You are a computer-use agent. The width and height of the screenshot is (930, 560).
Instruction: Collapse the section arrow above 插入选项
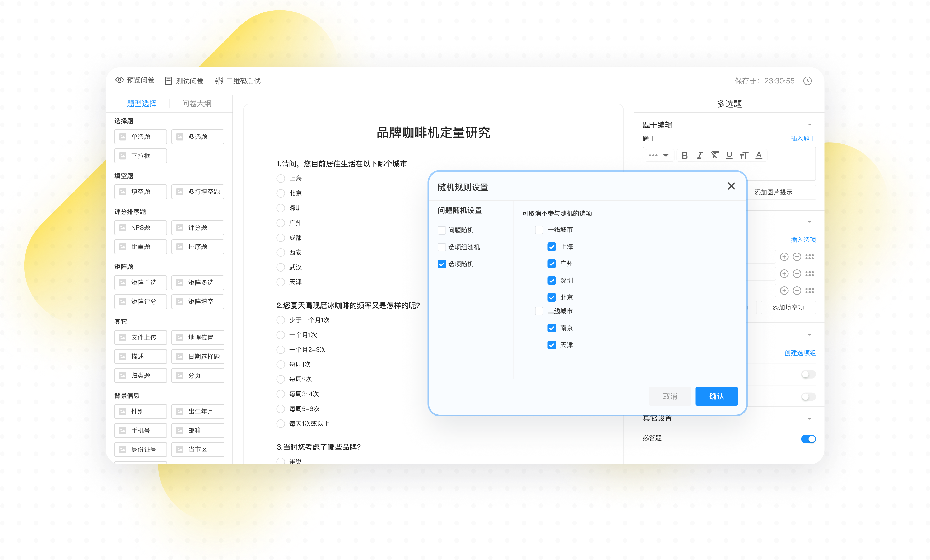coord(809,222)
